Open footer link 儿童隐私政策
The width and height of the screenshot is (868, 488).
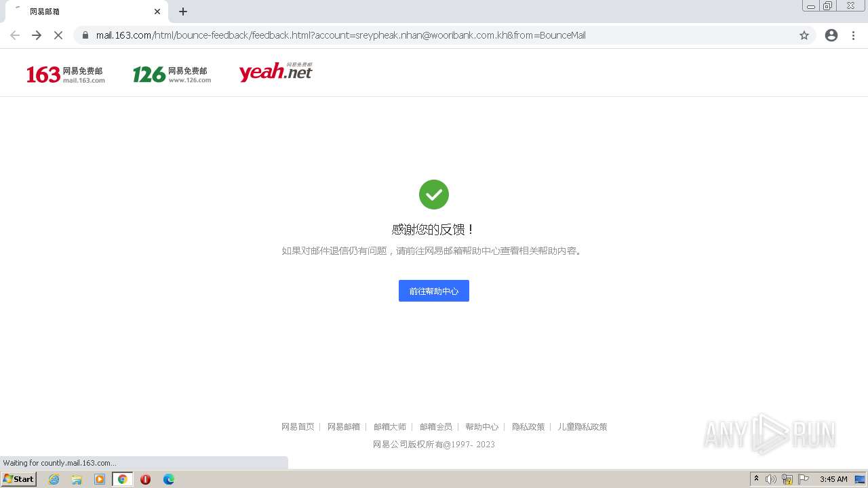point(583,427)
